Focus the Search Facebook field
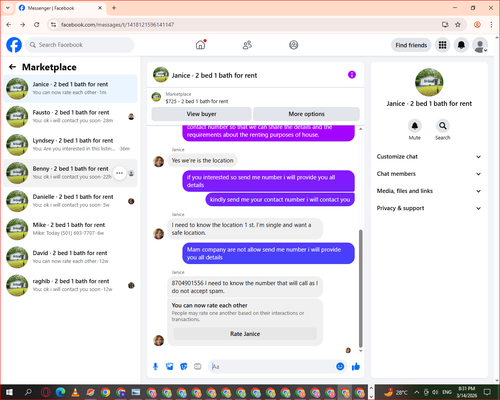Screen dimensions: 500x400 pyautogui.click(x=80, y=45)
